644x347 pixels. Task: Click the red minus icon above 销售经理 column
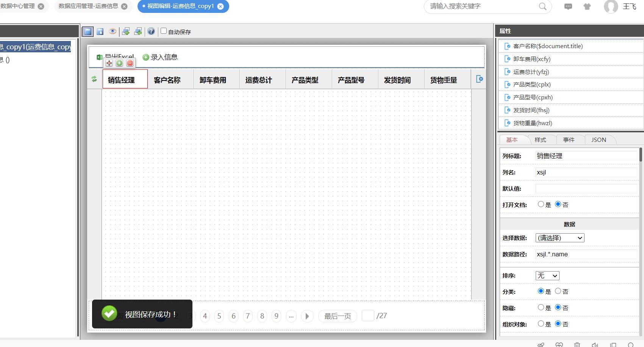130,63
